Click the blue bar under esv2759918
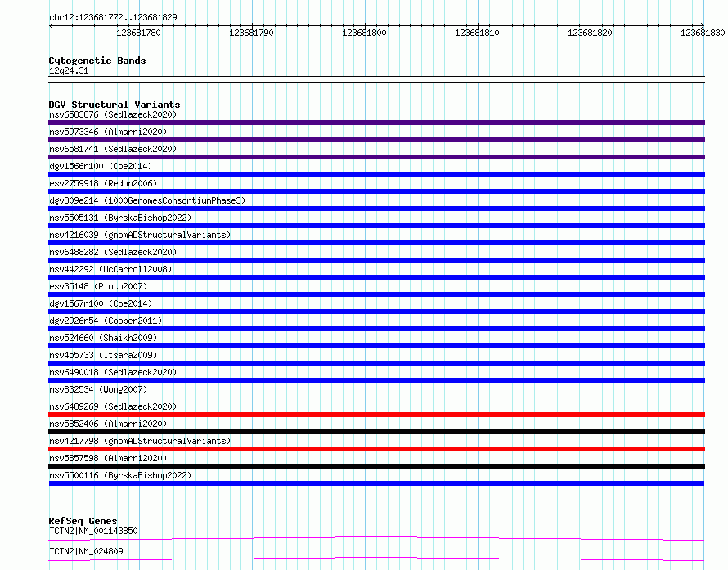Image resolution: width=728 pixels, height=570 pixels. coord(376,191)
